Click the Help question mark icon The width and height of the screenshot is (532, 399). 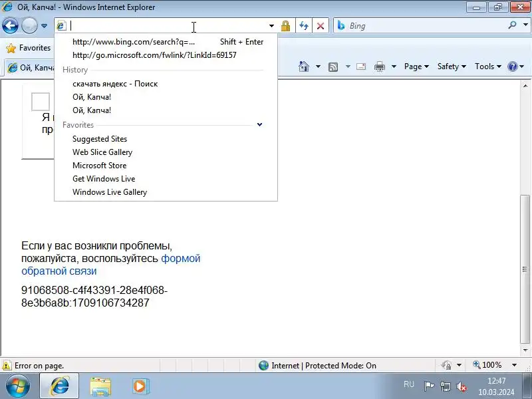512,66
